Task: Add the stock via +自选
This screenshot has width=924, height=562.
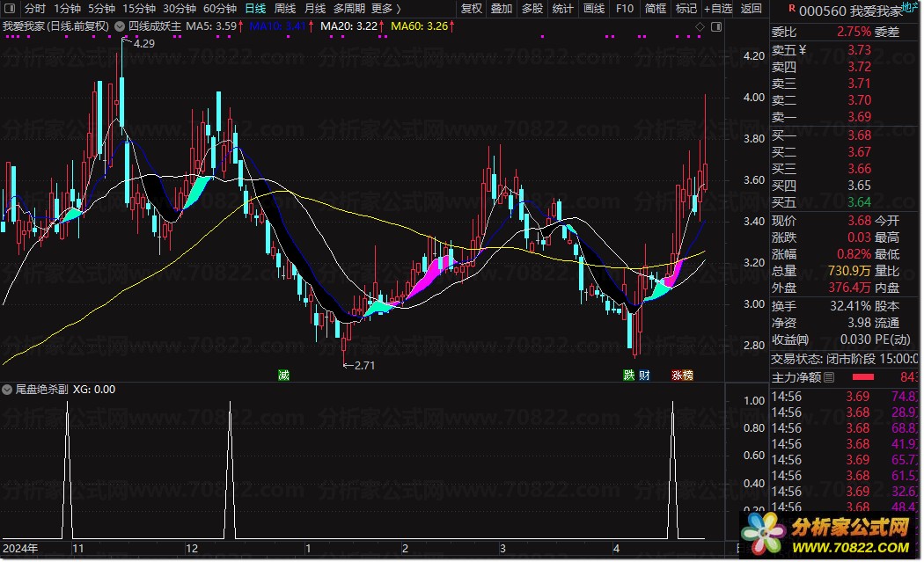Action: click(718, 8)
